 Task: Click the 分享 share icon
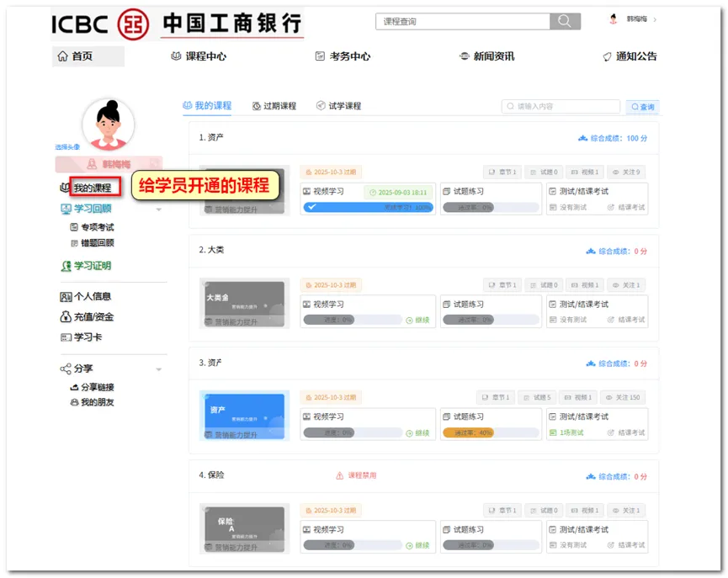point(66,369)
